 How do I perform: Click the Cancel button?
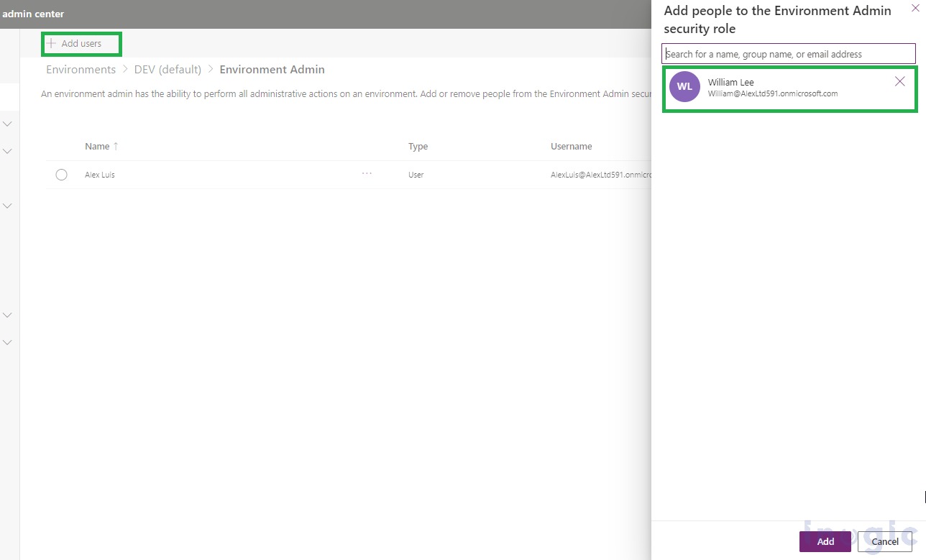pyautogui.click(x=884, y=541)
